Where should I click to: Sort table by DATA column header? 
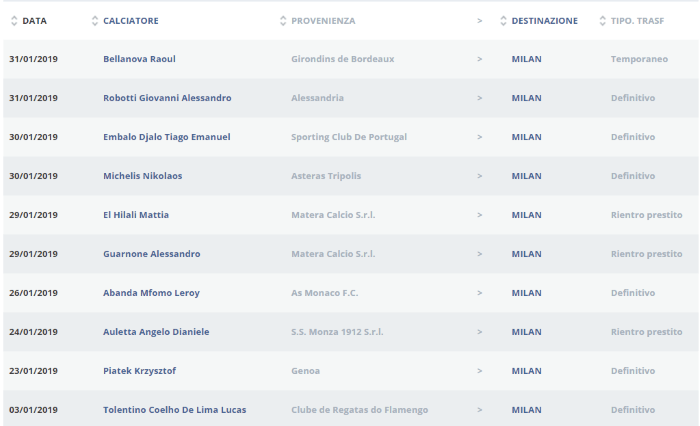coord(34,21)
